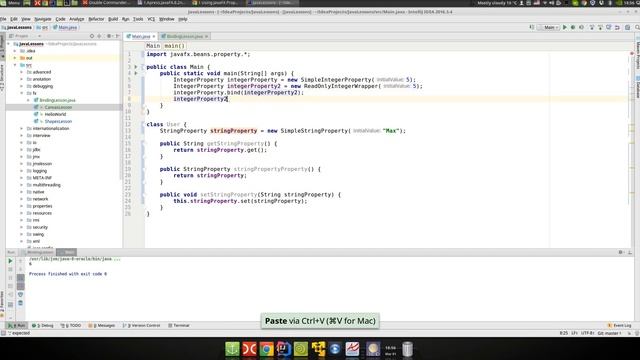Close the BindingLesson.java editor tab

click(x=207, y=36)
